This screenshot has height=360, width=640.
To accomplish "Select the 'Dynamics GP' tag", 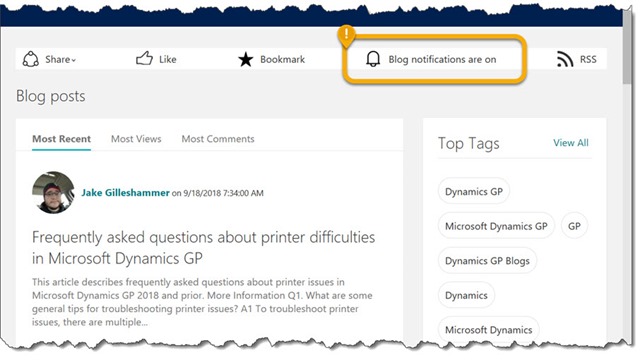I will pos(474,191).
